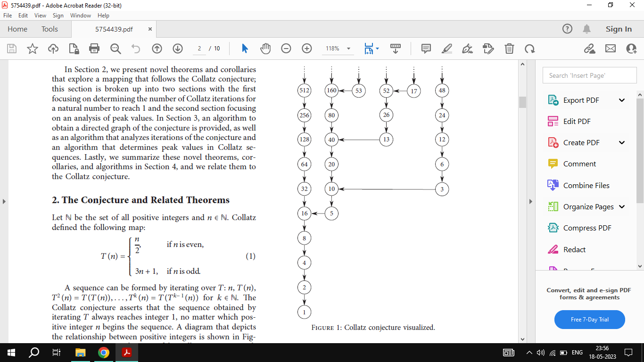Image resolution: width=644 pixels, height=362 pixels.
Task: Activate the hand pan tool
Action: point(265,49)
